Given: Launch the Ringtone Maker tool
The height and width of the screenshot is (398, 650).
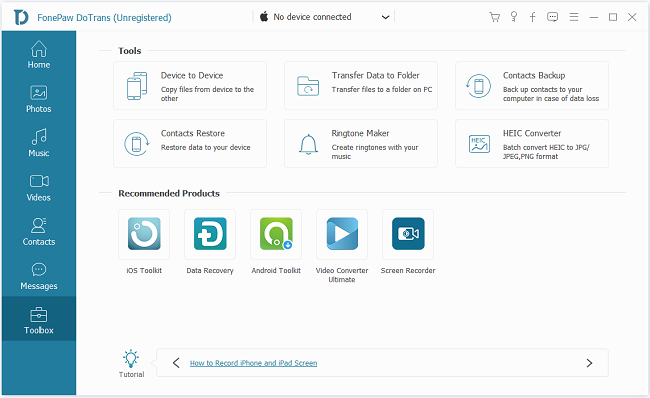Looking at the screenshot, I should pyautogui.click(x=361, y=143).
